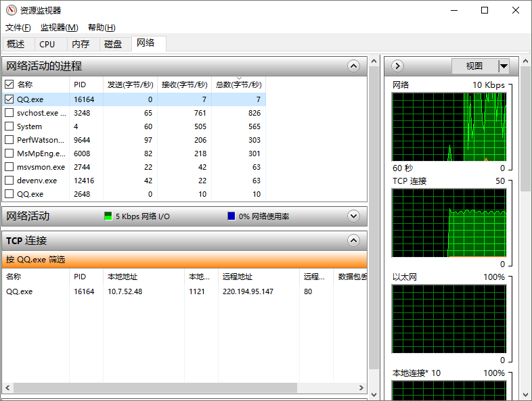Click the 以太网 utilization graph
The image size is (532, 401).
point(449,319)
